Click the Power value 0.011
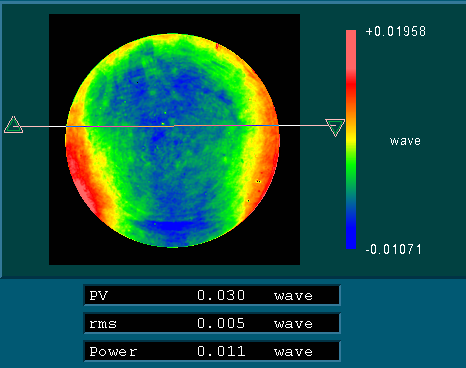The image size is (466, 368). click(221, 351)
